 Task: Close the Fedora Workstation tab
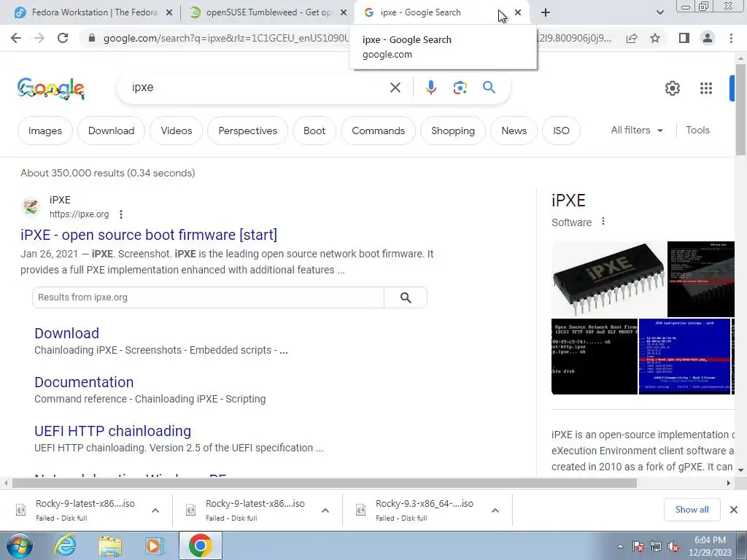(169, 13)
